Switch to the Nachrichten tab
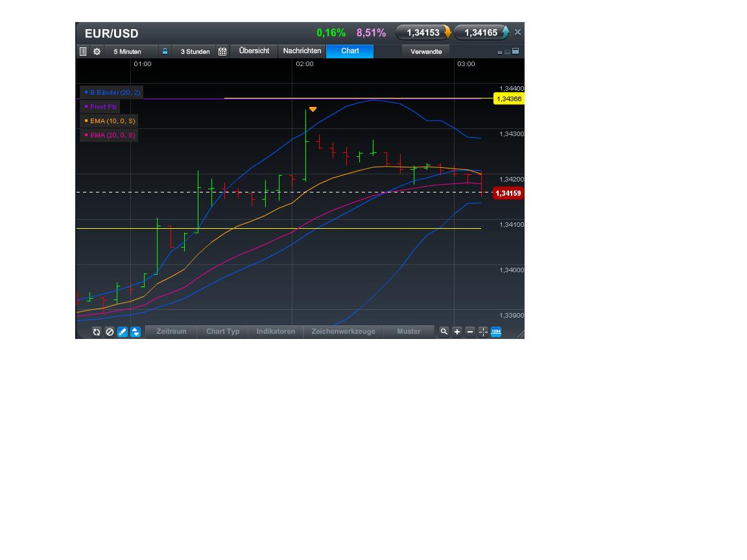Image resolution: width=747 pixels, height=560 pixels. coord(302,51)
